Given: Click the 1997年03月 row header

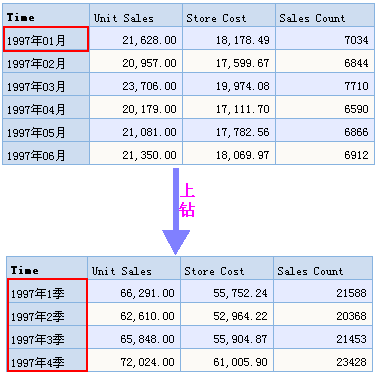Looking at the screenshot, I should [x=46, y=85].
